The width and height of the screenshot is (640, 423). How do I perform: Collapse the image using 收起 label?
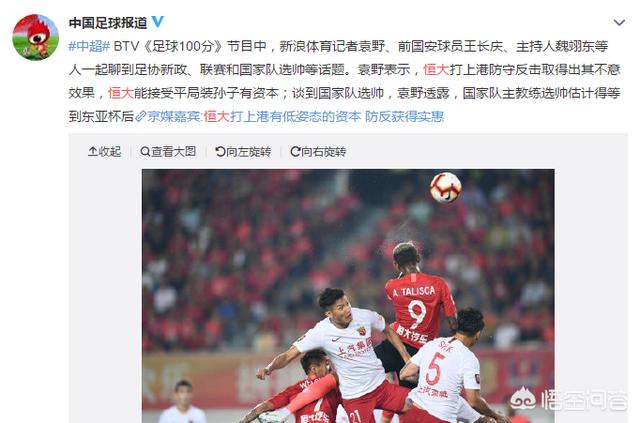(x=110, y=152)
